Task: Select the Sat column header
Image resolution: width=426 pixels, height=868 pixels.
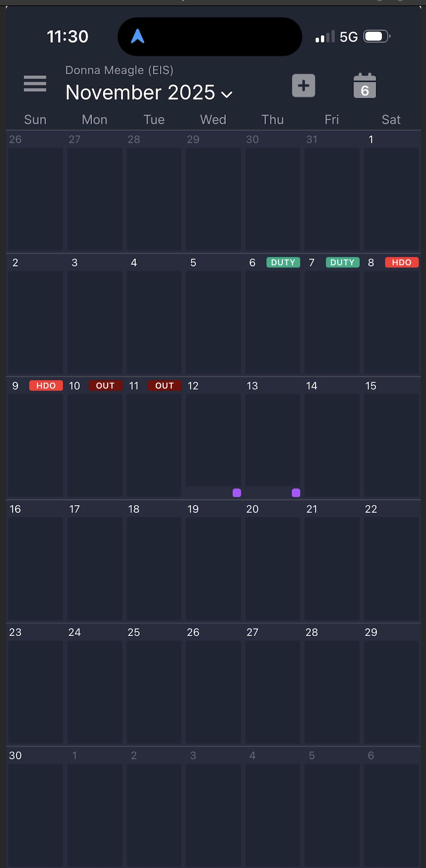Action: [x=391, y=120]
